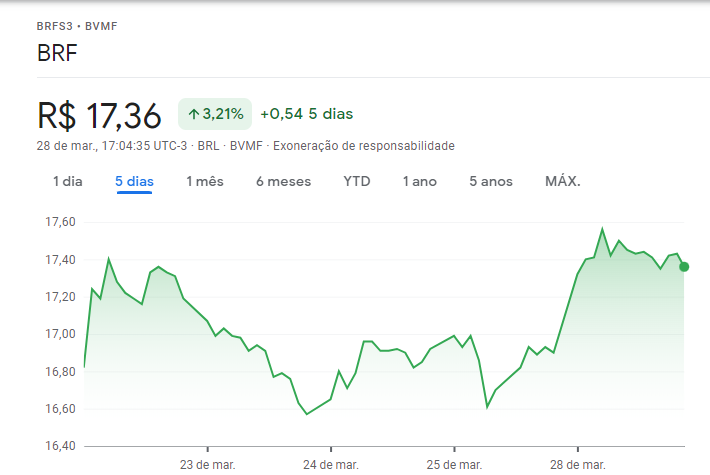Click the 16,60 y-axis label
This screenshot has width=710, height=475.
[x=60, y=408]
